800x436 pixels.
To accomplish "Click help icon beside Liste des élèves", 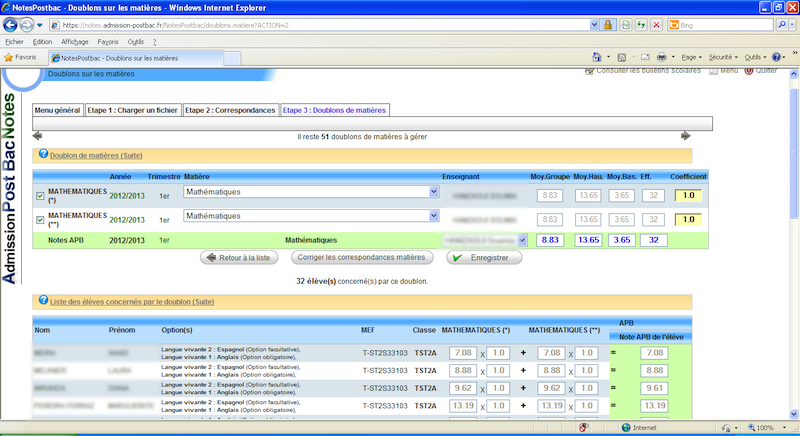I will 43,301.
